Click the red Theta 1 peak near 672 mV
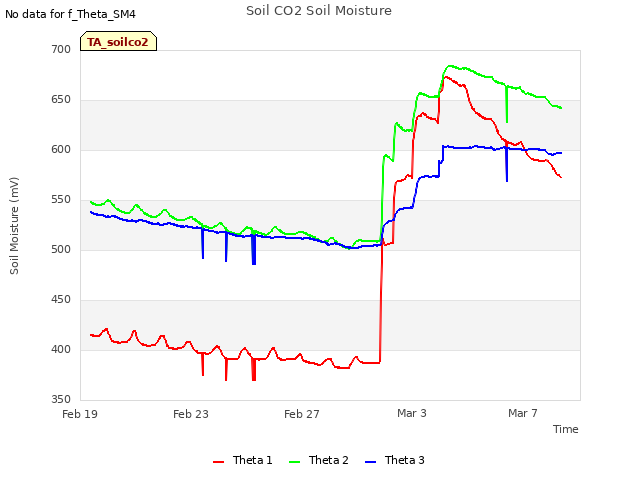 tap(446, 77)
